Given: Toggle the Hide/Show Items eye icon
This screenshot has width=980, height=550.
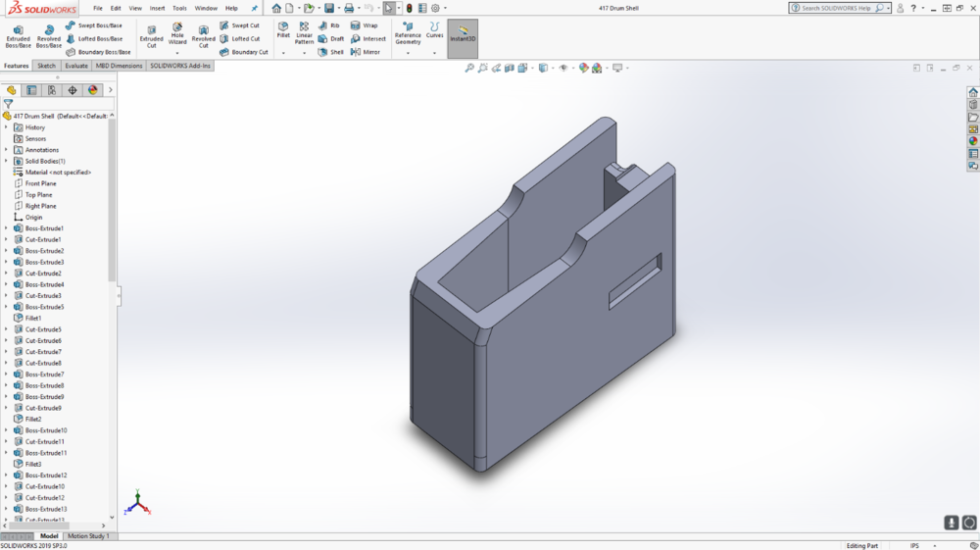Looking at the screenshot, I should [x=562, y=69].
